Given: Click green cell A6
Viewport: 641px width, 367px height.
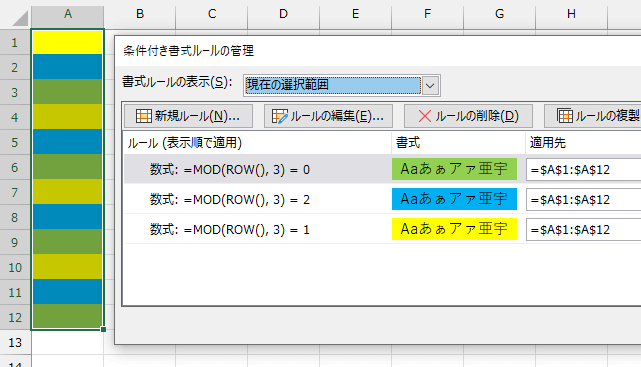Looking at the screenshot, I should [x=67, y=167].
